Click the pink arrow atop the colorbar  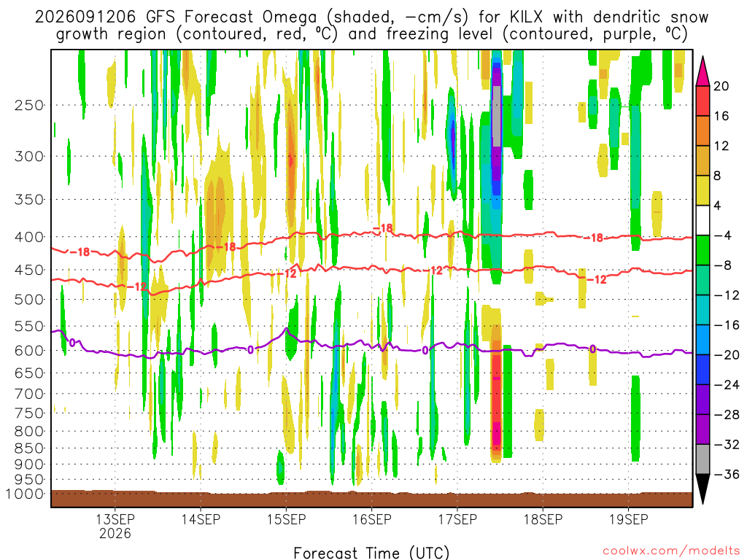pyautogui.click(x=703, y=71)
